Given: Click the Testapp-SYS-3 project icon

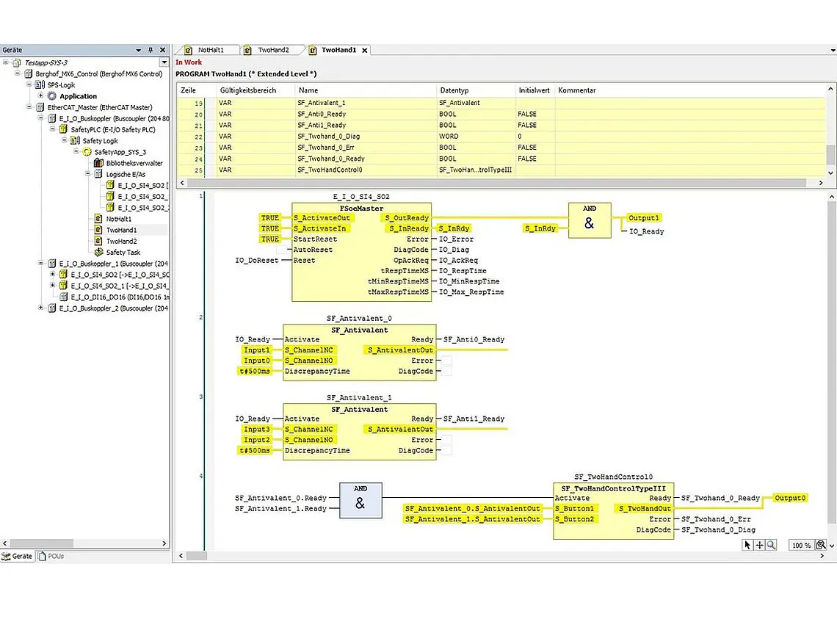Looking at the screenshot, I should pyautogui.click(x=17, y=62).
